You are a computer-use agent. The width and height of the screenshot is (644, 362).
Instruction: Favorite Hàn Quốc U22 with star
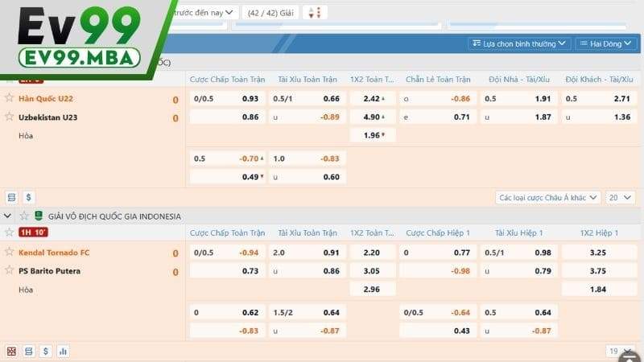pos(10,98)
